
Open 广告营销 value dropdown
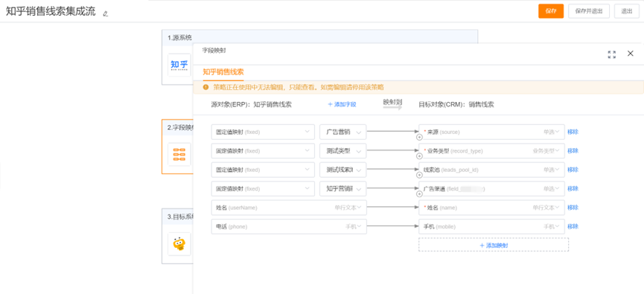coord(343,132)
